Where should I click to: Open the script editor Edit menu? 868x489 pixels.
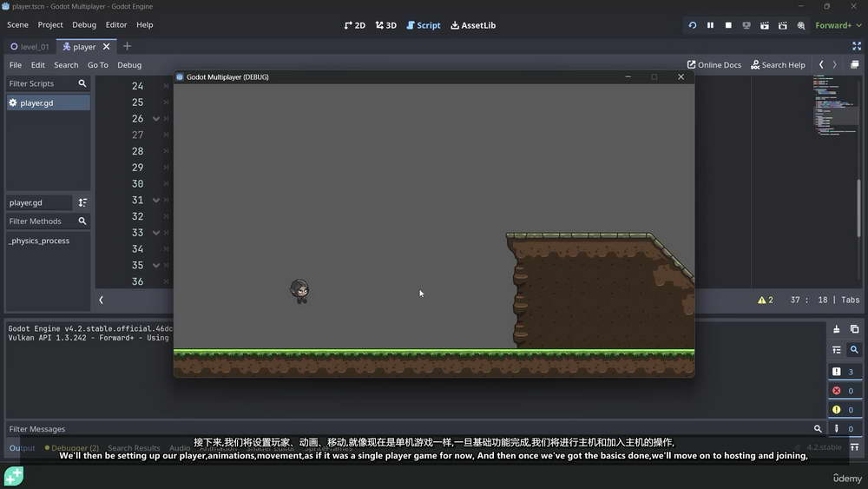pos(37,65)
